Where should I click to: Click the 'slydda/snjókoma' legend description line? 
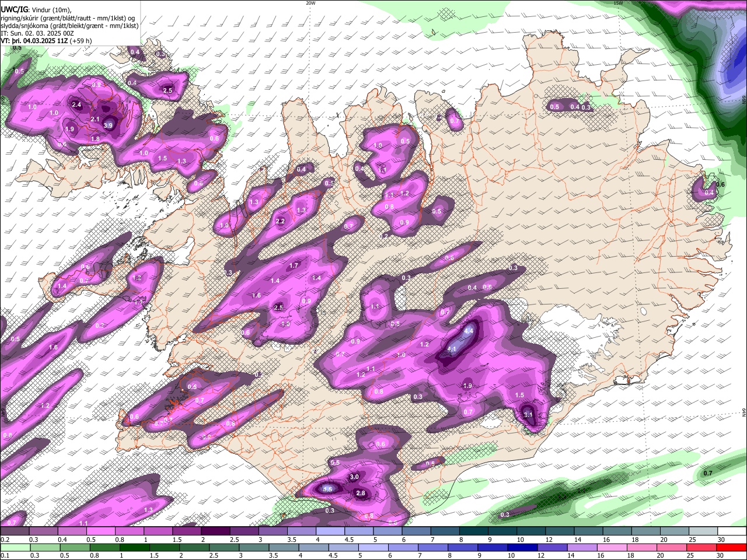coord(69,26)
